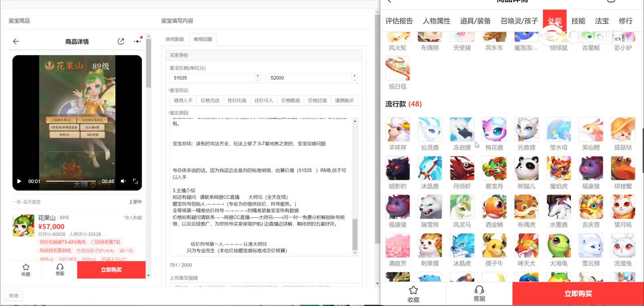This screenshot has height=306, width=644.
Task: Open the share icon beside 商品详情 title
Action: pyautogui.click(x=121, y=41)
